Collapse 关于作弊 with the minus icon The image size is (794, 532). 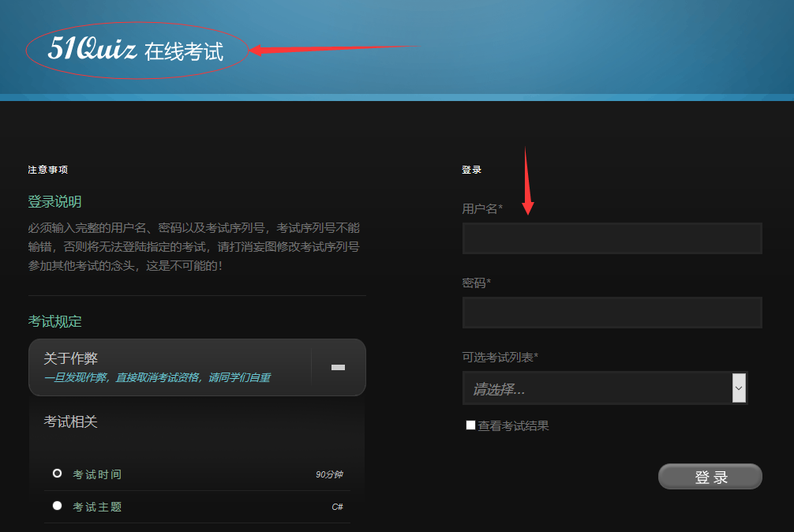pos(338,367)
